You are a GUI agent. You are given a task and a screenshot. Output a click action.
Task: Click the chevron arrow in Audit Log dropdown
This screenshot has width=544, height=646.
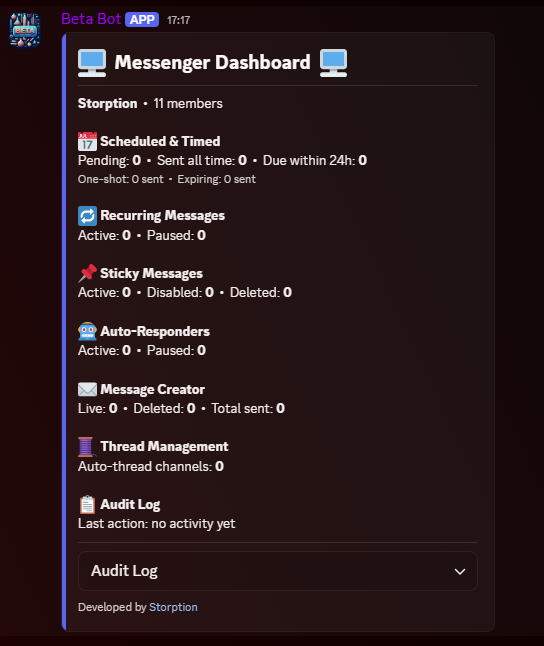point(460,571)
